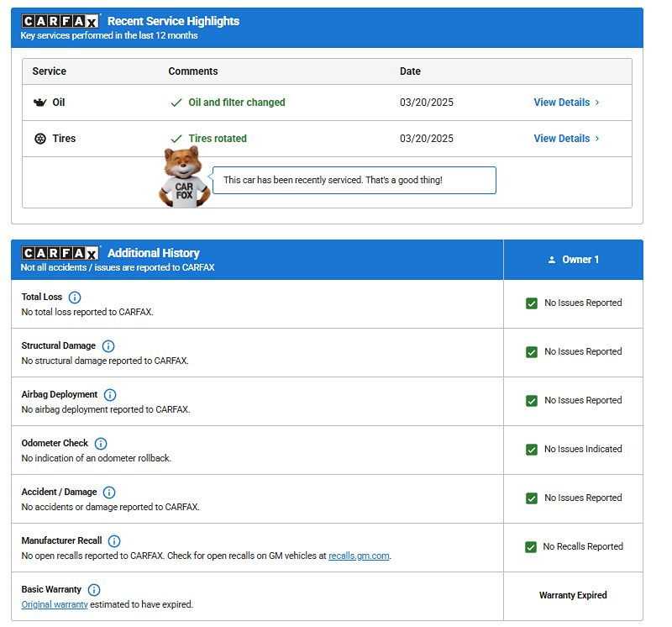Click the Service column header
The width and height of the screenshot is (672, 627).
[x=50, y=71]
